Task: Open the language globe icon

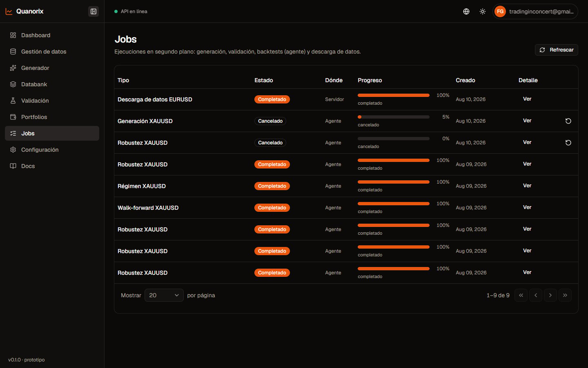Action: click(x=466, y=11)
